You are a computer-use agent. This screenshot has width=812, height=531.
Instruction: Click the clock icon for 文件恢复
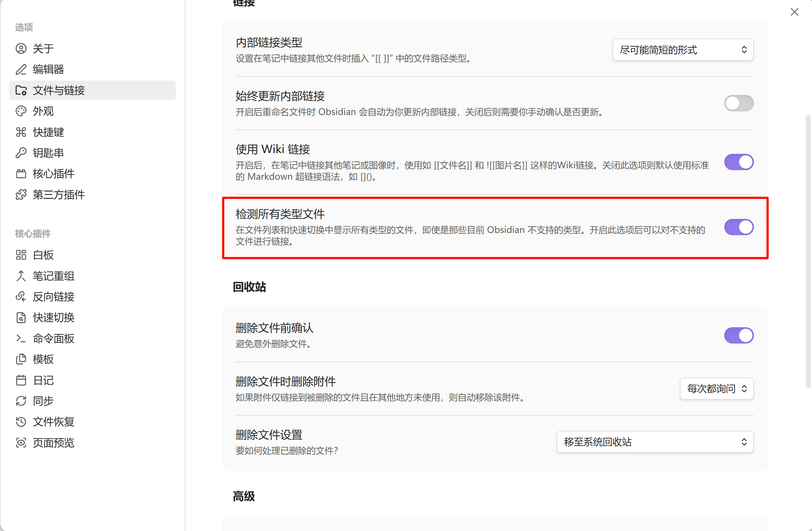coord(21,422)
